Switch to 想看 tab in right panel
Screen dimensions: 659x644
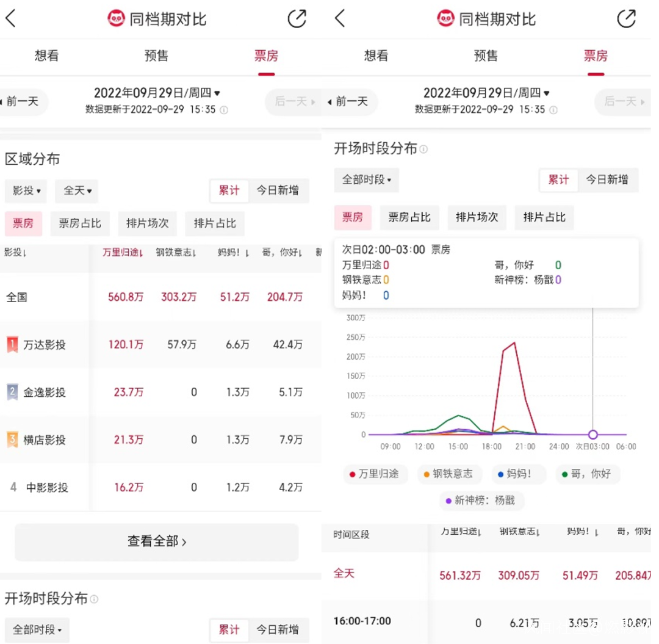pos(376,56)
